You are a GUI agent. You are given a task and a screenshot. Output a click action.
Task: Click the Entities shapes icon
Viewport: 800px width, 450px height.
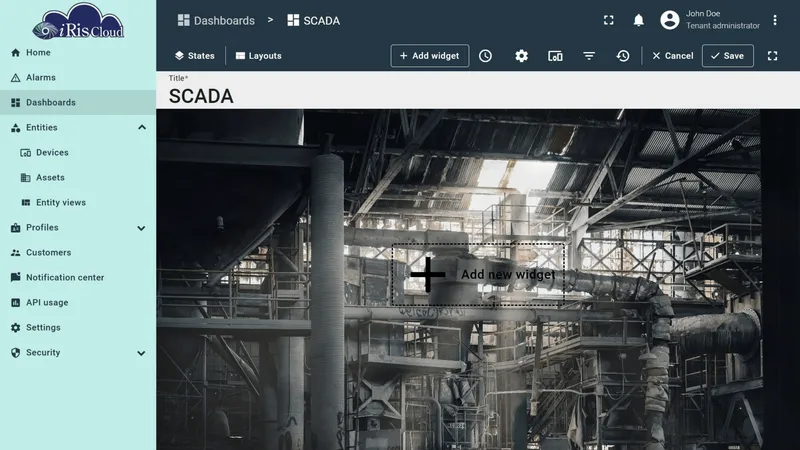(15, 128)
